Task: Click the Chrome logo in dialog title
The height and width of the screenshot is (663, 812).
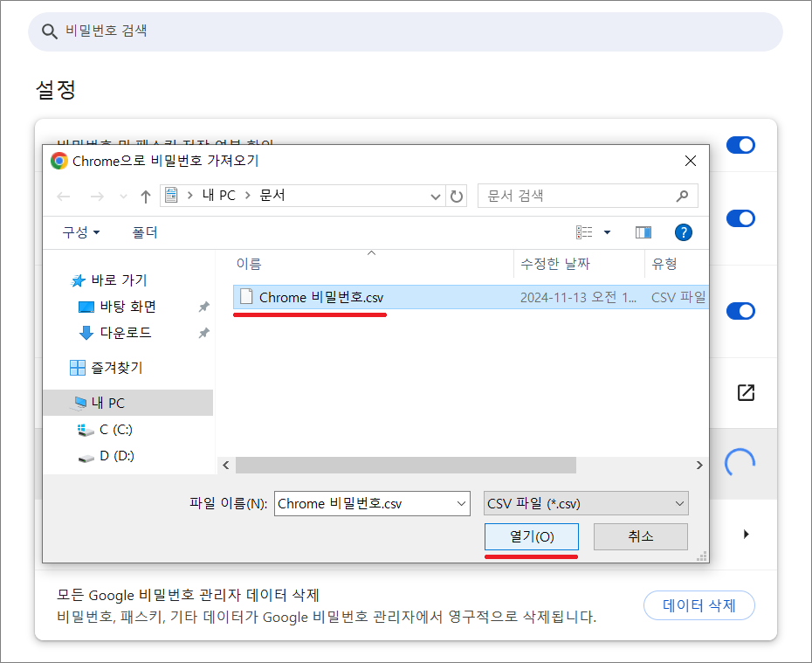Action: coord(59,161)
